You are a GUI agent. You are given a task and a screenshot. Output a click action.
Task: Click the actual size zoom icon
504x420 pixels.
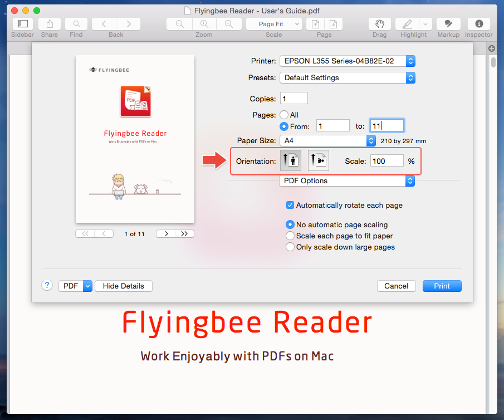click(204, 24)
